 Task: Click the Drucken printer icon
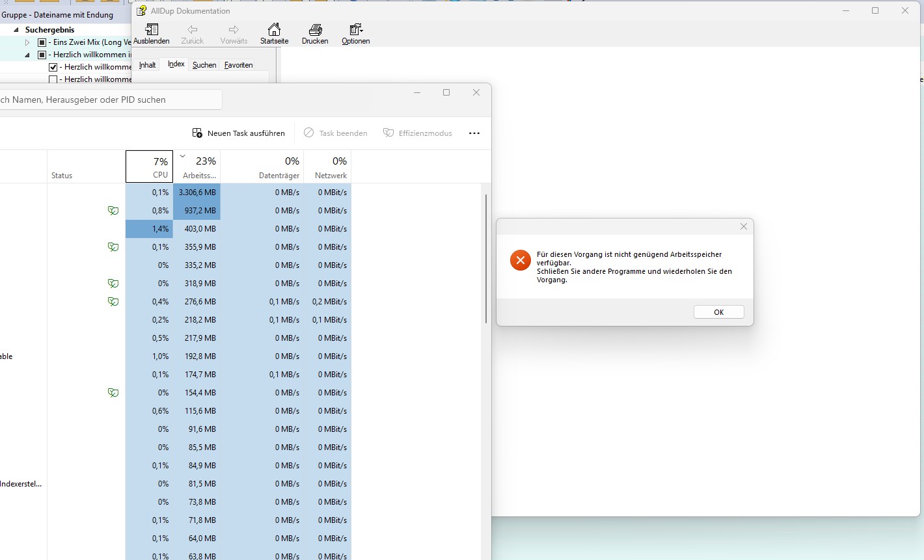[x=315, y=30]
